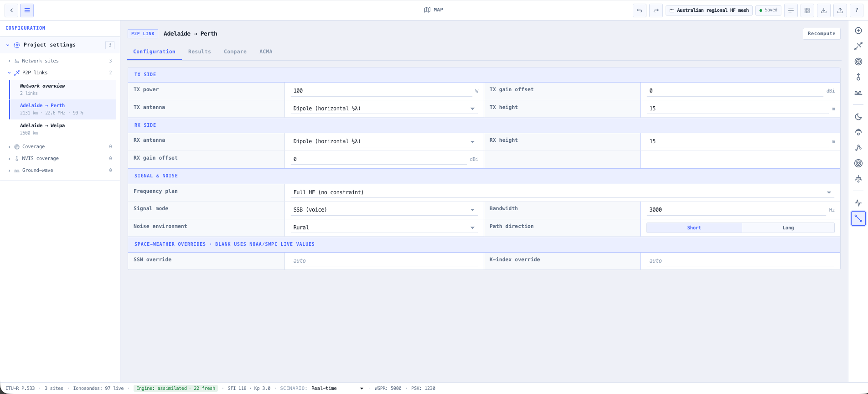Screen dimensions: 868x394
Task: Click the download icon in top bar
Action: click(824, 10)
